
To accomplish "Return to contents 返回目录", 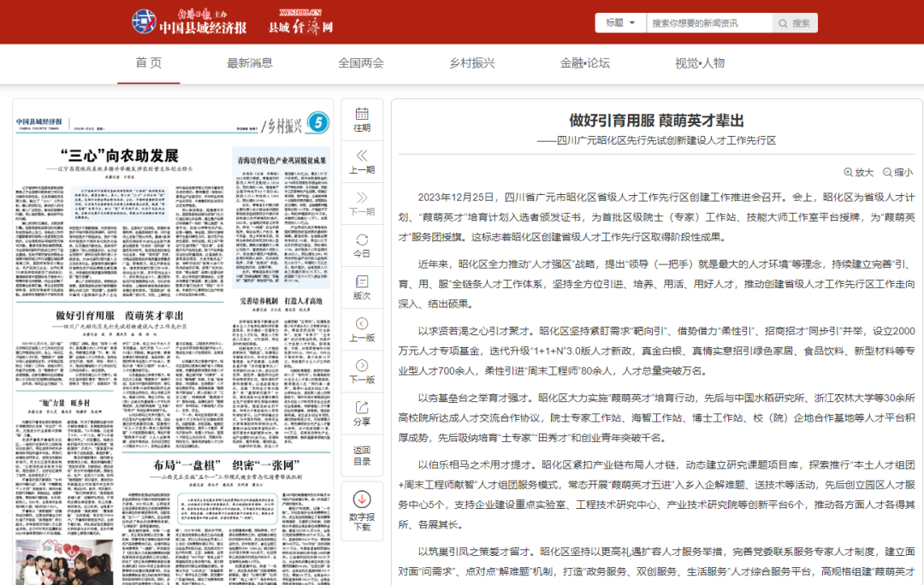I will click(x=362, y=455).
